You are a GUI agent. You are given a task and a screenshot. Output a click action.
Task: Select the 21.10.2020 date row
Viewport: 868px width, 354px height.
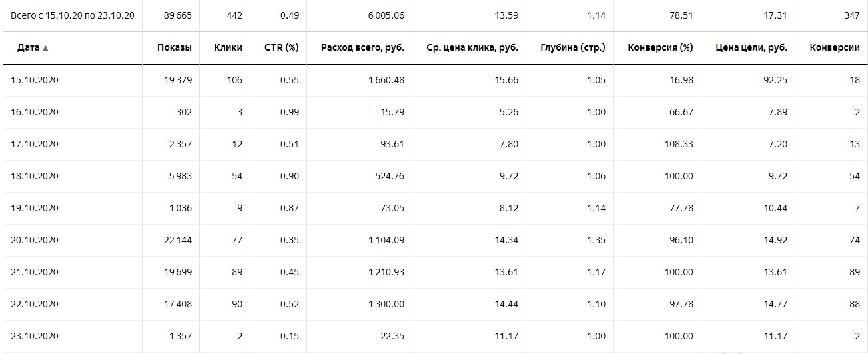[x=35, y=272]
